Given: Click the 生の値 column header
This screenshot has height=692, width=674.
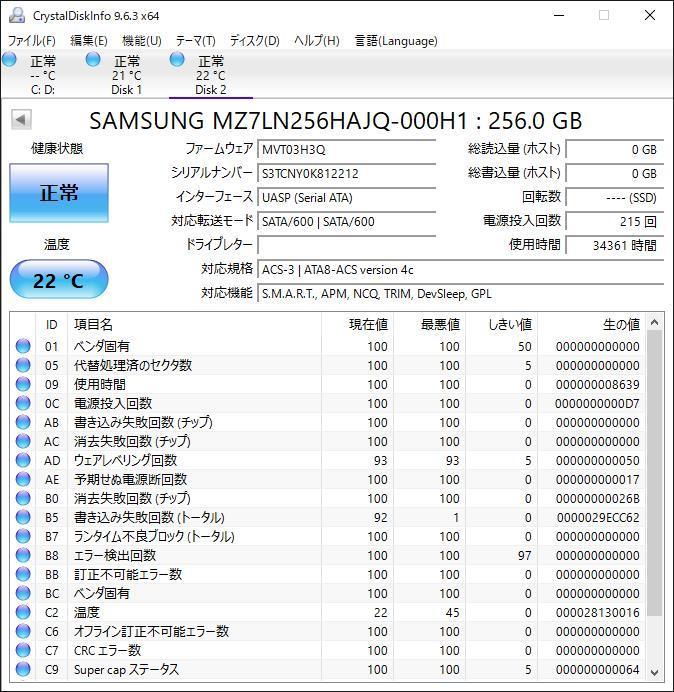Looking at the screenshot, I should 591,324.
